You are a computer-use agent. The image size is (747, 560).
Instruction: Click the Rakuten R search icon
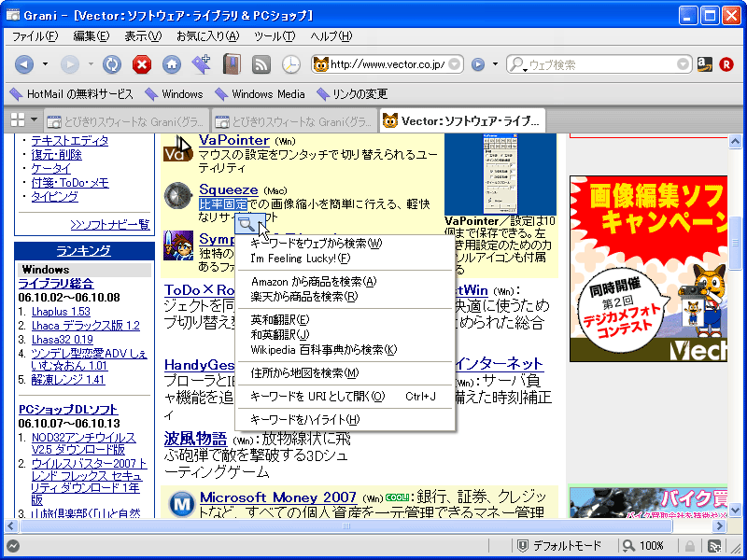point(726,64)
